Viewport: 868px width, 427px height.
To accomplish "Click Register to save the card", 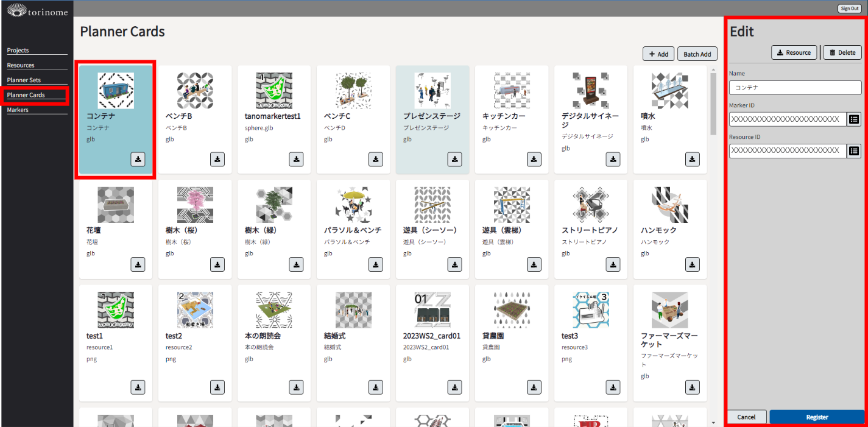I will (817, 417).
